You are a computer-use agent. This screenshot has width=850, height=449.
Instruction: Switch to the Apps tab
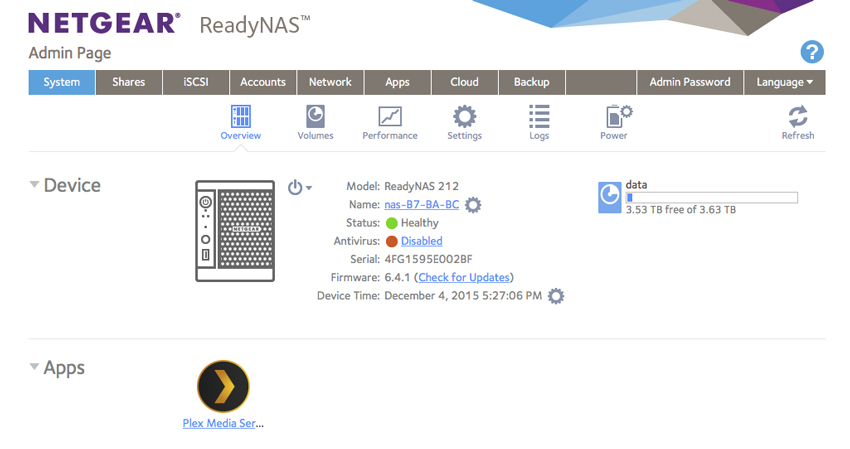397,82
